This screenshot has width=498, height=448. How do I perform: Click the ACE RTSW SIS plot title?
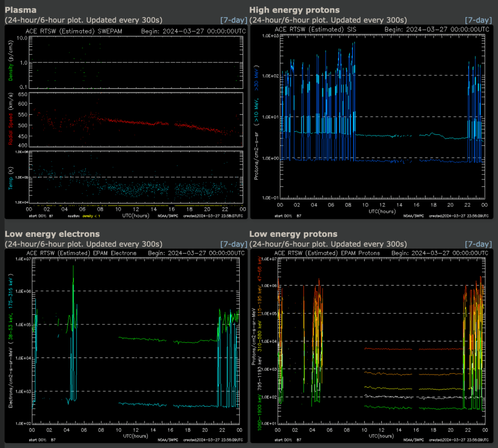point(315,29)
